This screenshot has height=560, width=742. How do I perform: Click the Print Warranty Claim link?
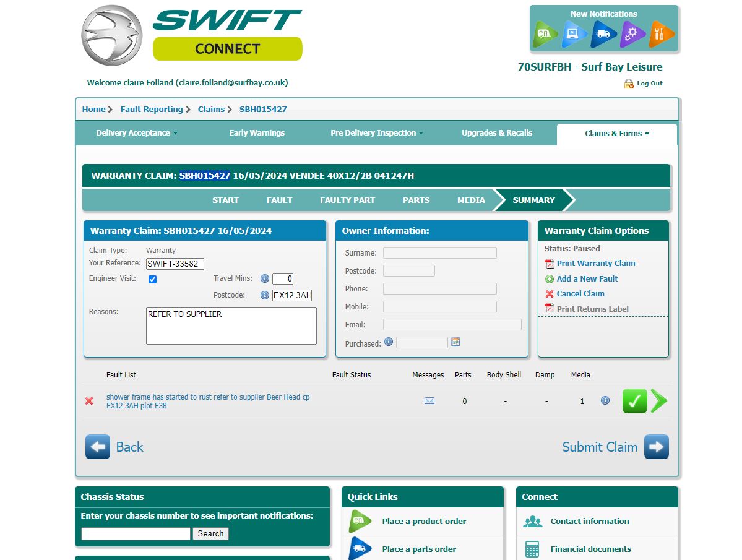(x=596, y=264)
